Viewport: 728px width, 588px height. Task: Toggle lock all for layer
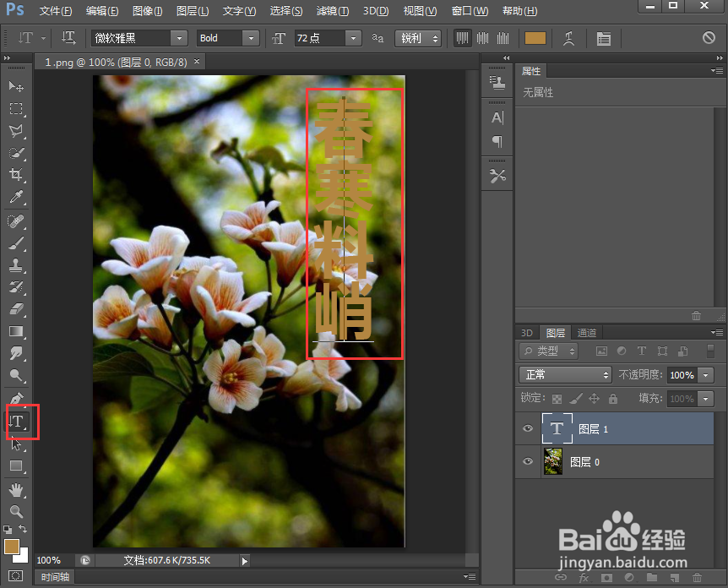[613, 399]
